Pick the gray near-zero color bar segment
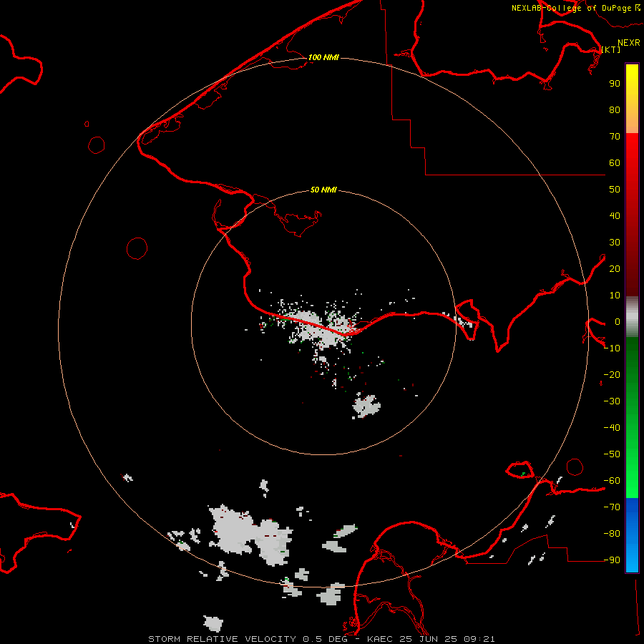Screen dimensions: 644x644 point(632,316)
